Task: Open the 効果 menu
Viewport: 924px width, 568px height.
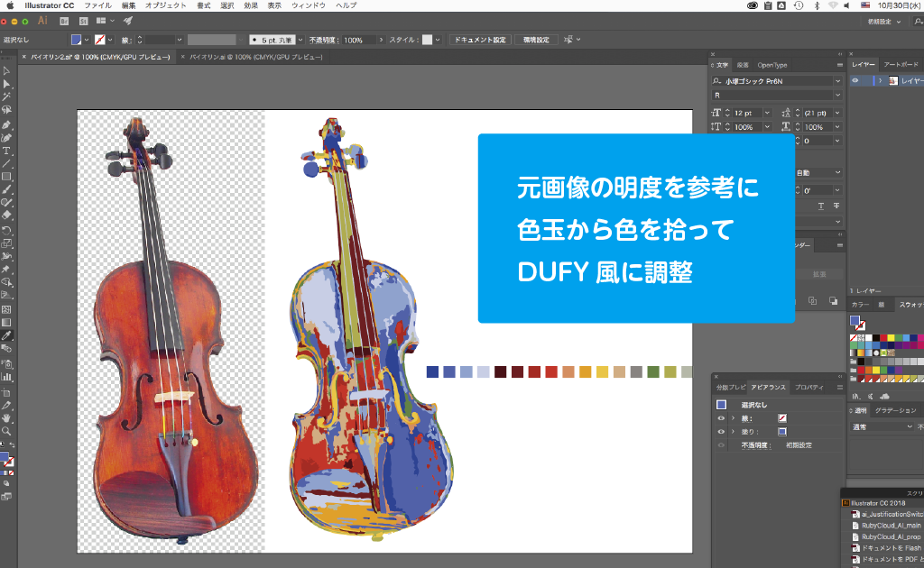Action: [251, 5]
